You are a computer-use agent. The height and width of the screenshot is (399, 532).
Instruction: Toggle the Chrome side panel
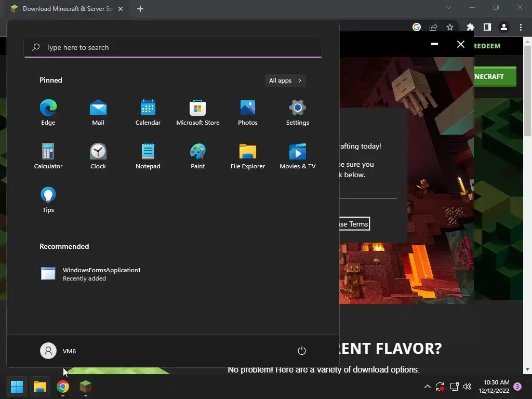tap(487, 27)
